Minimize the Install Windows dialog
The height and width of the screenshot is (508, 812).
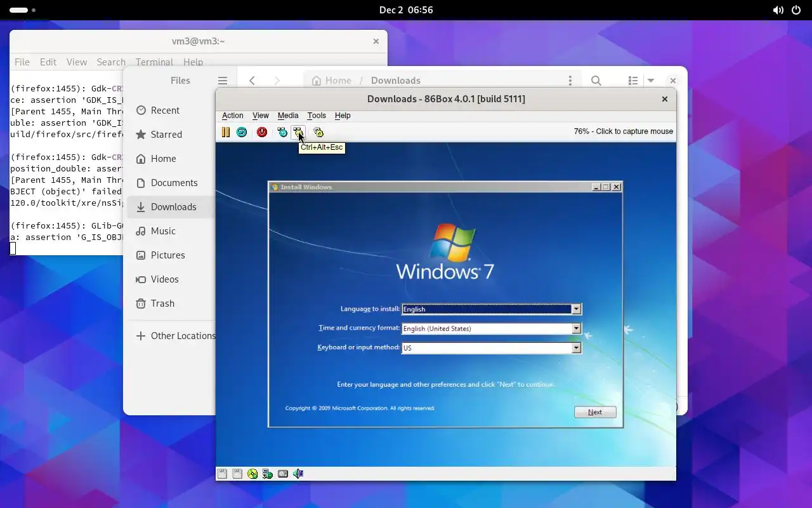pyautogui.click(x=596, y=187)
